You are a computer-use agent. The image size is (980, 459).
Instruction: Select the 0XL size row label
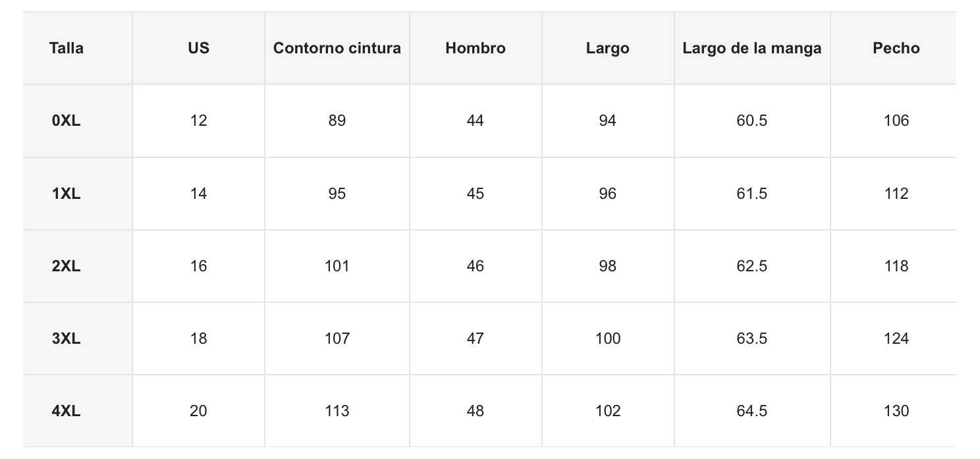point(67,121)
